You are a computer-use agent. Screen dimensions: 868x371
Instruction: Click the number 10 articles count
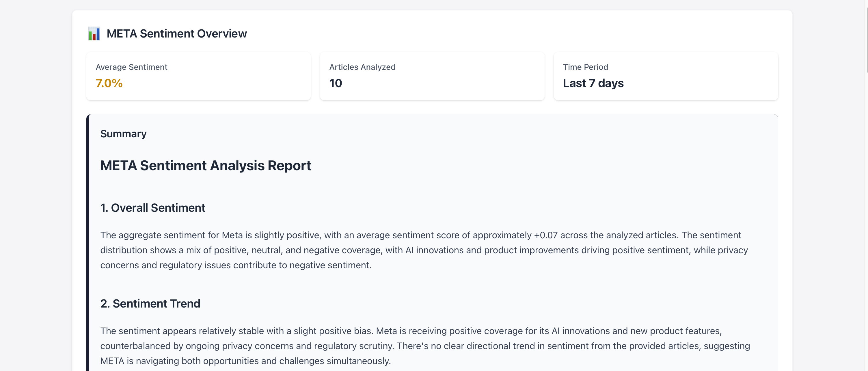(335, 83)
